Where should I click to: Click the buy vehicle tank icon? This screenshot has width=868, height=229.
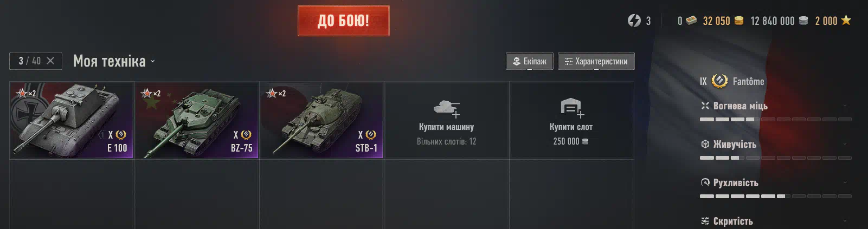pyautogui.click(x=447, y=108)
